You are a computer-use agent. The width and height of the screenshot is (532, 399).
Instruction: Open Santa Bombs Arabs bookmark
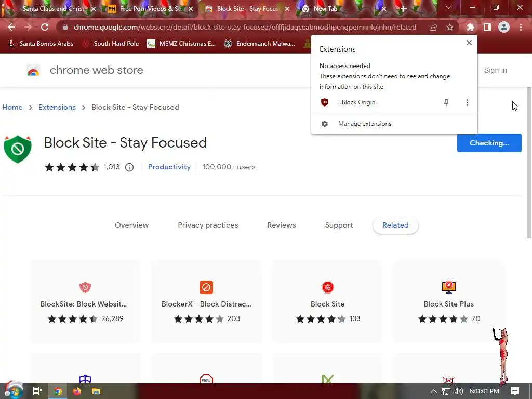tap(41, 44)
